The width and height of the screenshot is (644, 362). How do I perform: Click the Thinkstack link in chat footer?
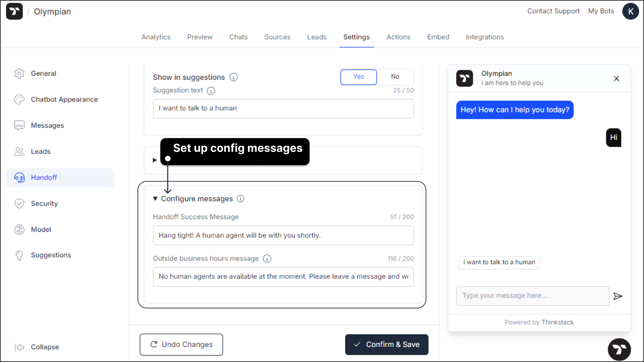(x=557, y=322)
